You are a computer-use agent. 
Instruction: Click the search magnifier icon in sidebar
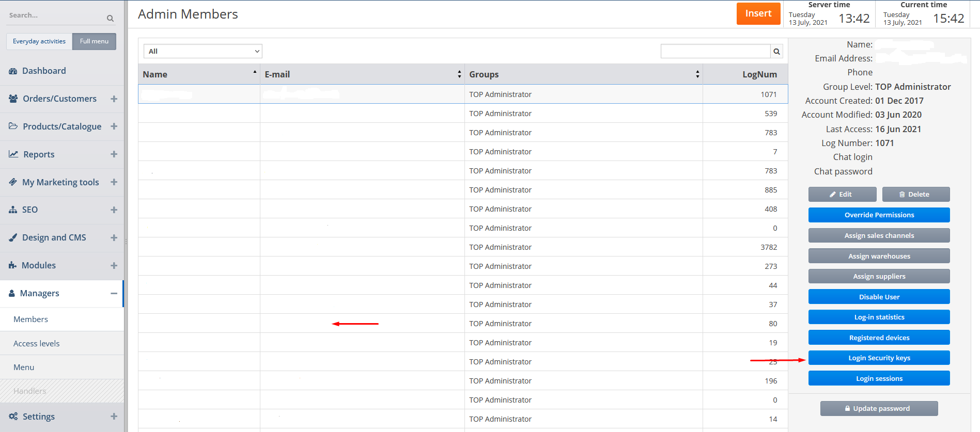(x=110, y=18)
